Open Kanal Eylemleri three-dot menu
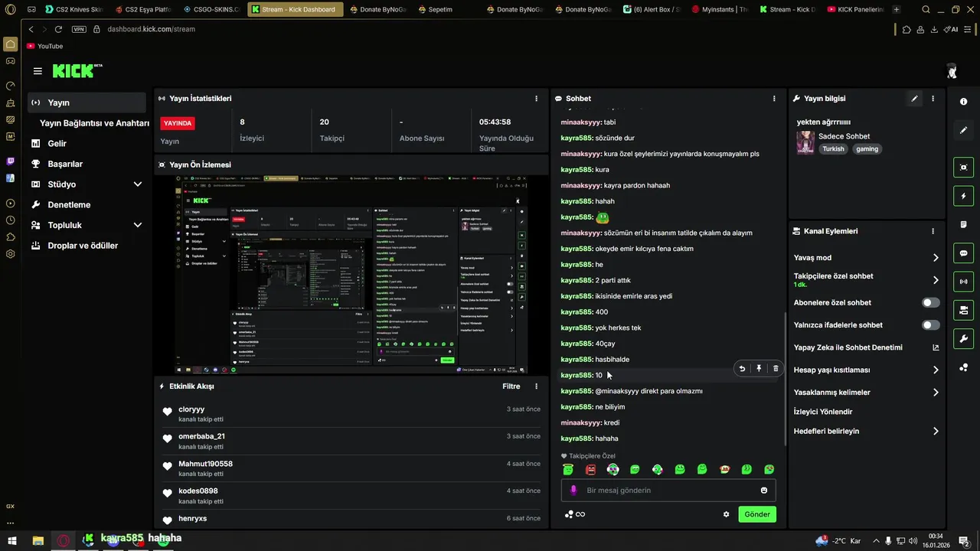This screenshot has height=551, width=980. pos(933,231)
